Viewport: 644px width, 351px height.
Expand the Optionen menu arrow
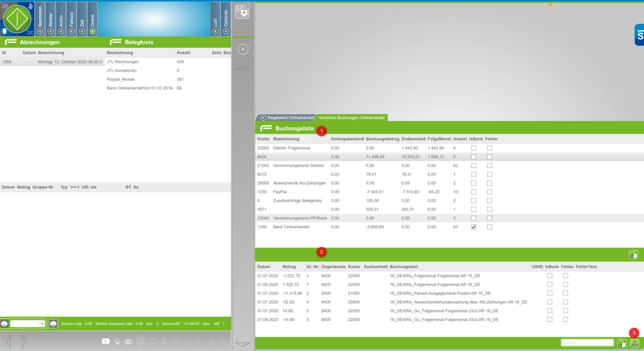tap(226, 31)
